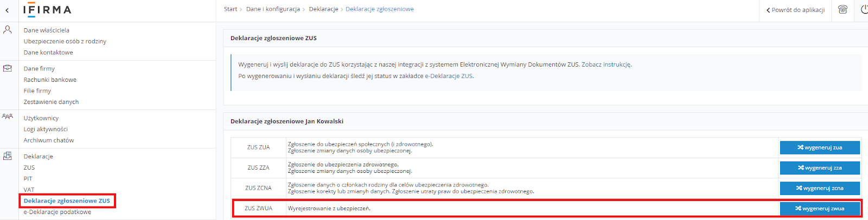Image resolution: width=868 pixels, height=220 pixels.
Task: Open Dane kontaktowe menu item
Action: (x=48, y=53)
